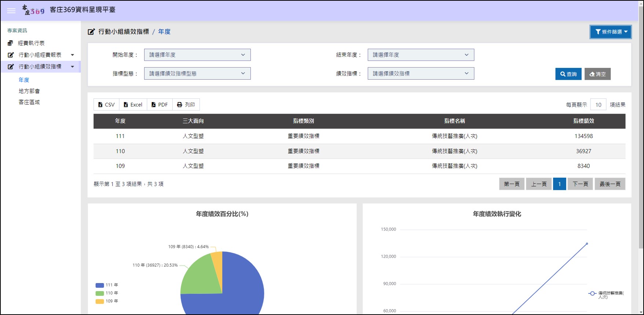
Task: Click the 查詢 search button
Action: [568, 74]
